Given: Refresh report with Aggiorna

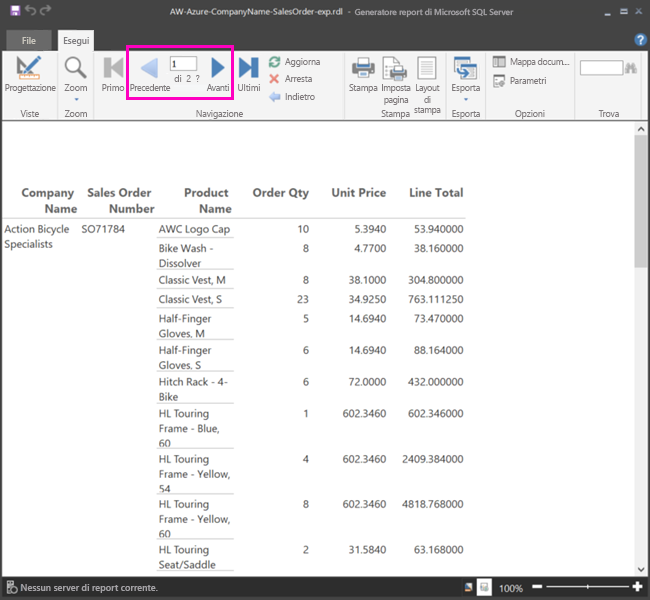Looking at the screenshot, I should [x=295, y=62].
